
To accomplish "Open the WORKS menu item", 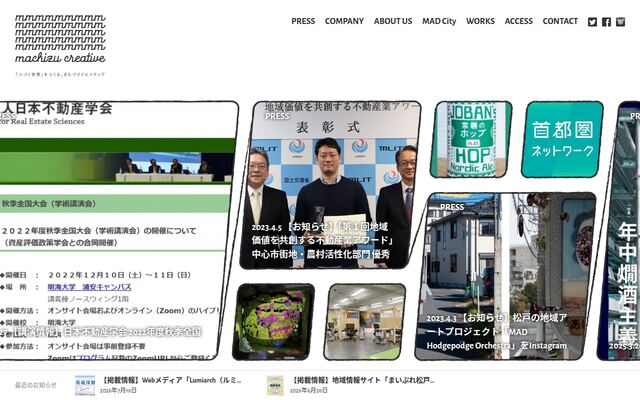I will pyautogui.click(x=480, y=21).
